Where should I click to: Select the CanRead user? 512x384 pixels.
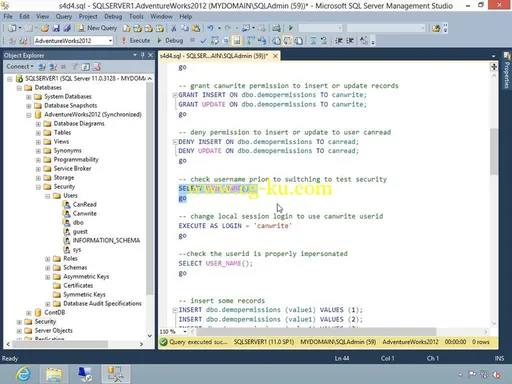[x=84, y=204]
